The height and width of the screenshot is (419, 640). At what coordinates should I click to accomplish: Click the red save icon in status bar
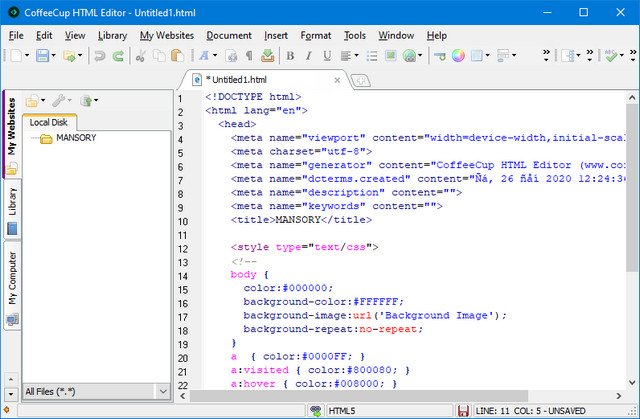pyautogui.click(x=463, y=411)
